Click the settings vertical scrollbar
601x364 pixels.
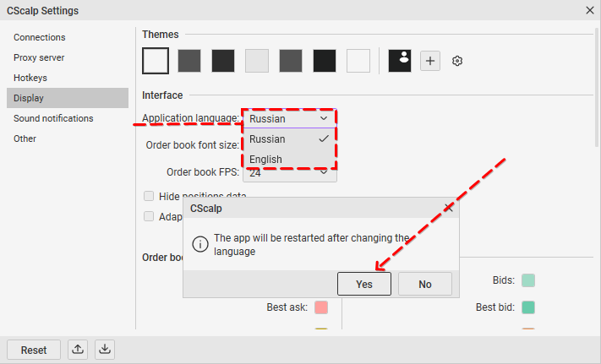click(x=597, y=87)
